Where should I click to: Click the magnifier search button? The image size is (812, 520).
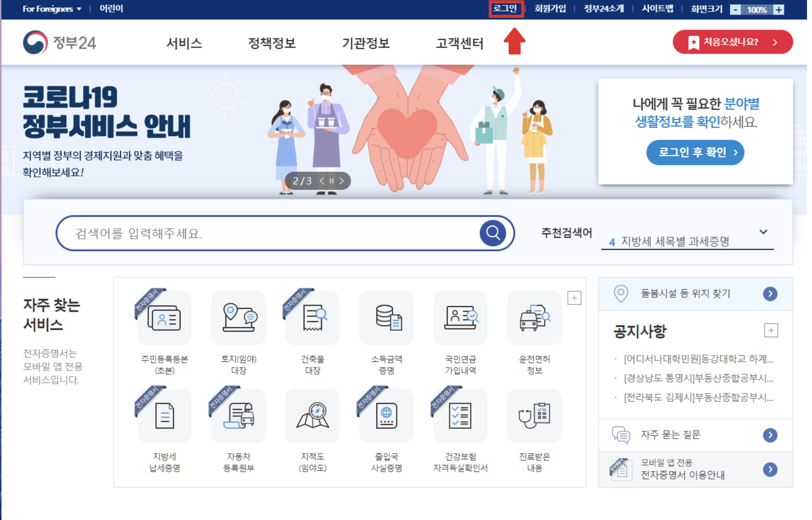492,233
